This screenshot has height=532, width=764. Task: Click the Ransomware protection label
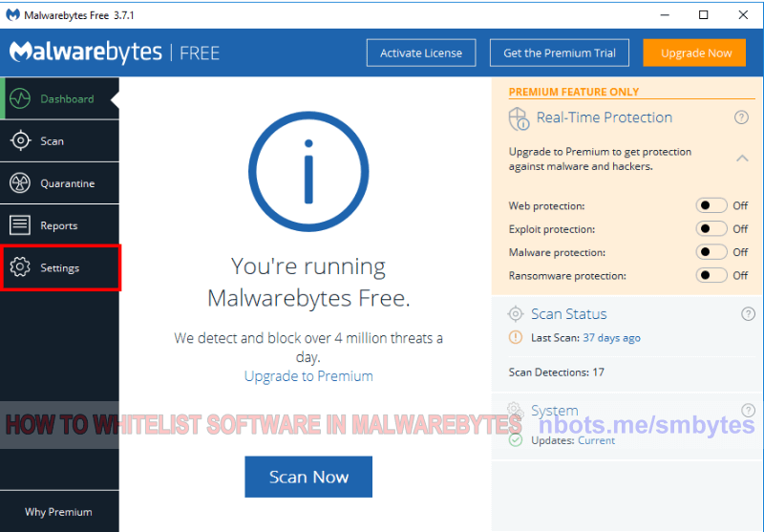click(x=567, y=276)
